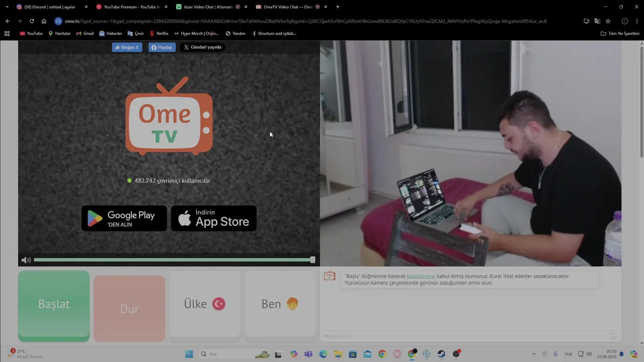Viewport: 644px width, 362px height.
Task: Click the microphone tray icon
Action: 555,354
